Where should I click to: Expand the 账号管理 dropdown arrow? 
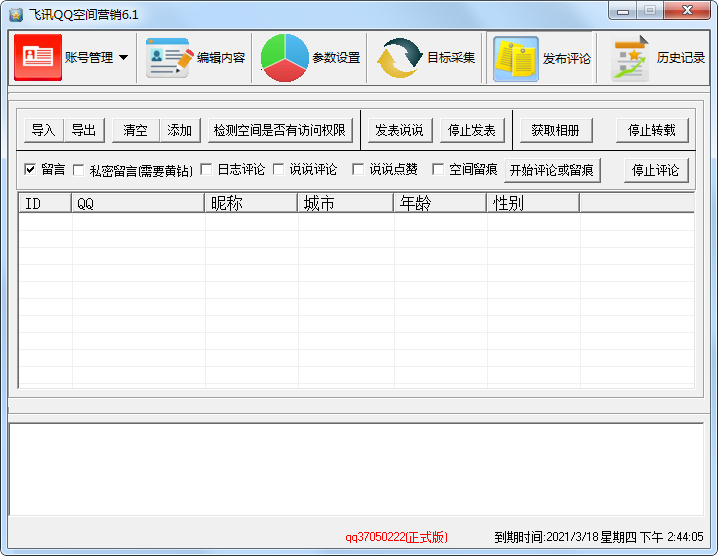pyautogui.click(x=123, y=58)
